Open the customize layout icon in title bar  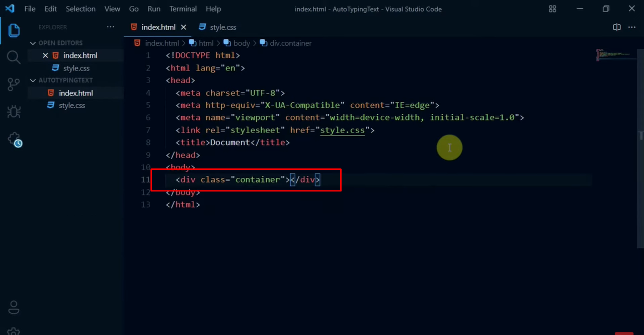pos(552,9)
